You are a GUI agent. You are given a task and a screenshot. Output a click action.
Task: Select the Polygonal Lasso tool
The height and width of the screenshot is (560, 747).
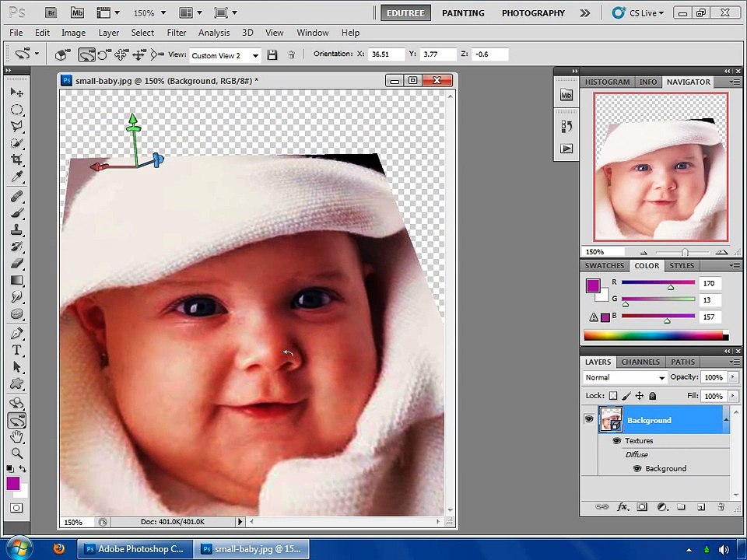coord(16,126)
